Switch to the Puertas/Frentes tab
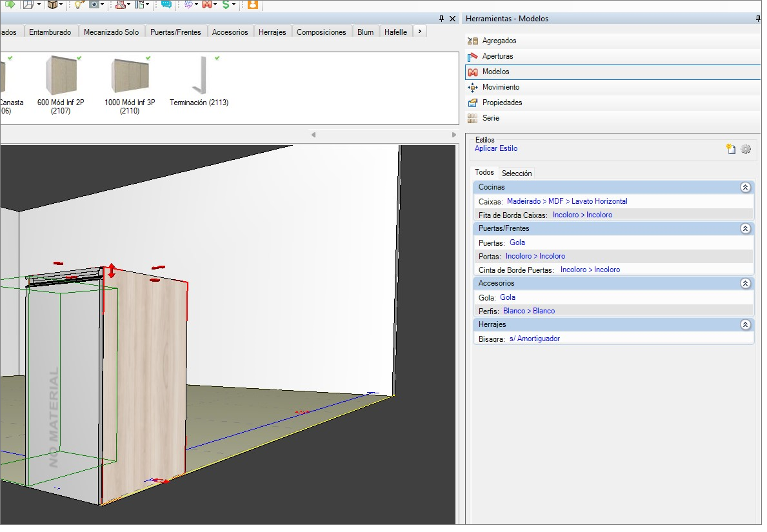This screenshot has width=767, height=532. [175, 32]
